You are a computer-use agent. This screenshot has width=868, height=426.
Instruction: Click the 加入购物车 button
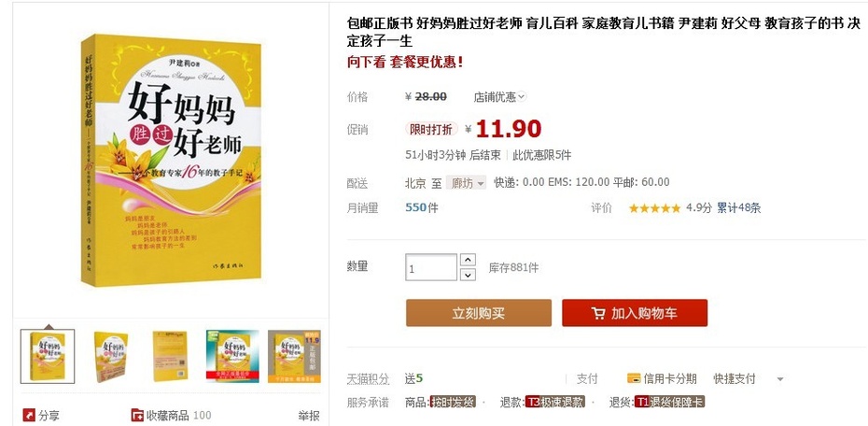[x=635, y=313]
